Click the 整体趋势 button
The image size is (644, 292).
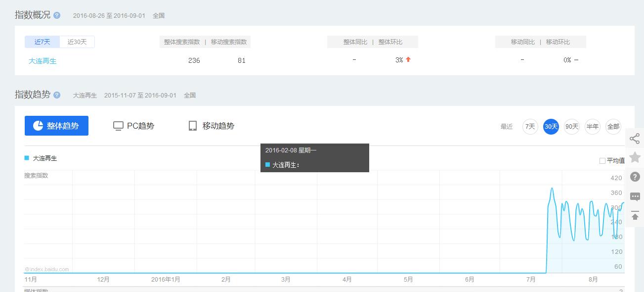tap(56, 126)
